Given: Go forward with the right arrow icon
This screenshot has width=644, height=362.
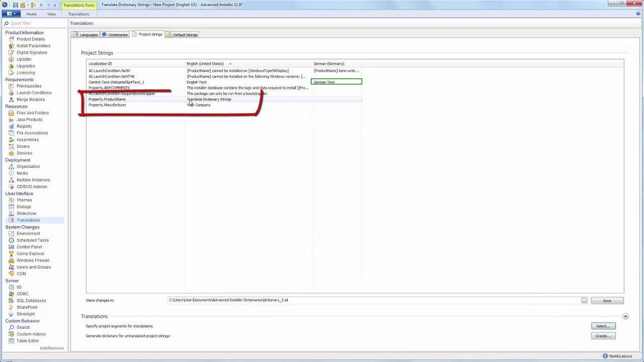Looking at the screenshot, I should pos(48,5).
